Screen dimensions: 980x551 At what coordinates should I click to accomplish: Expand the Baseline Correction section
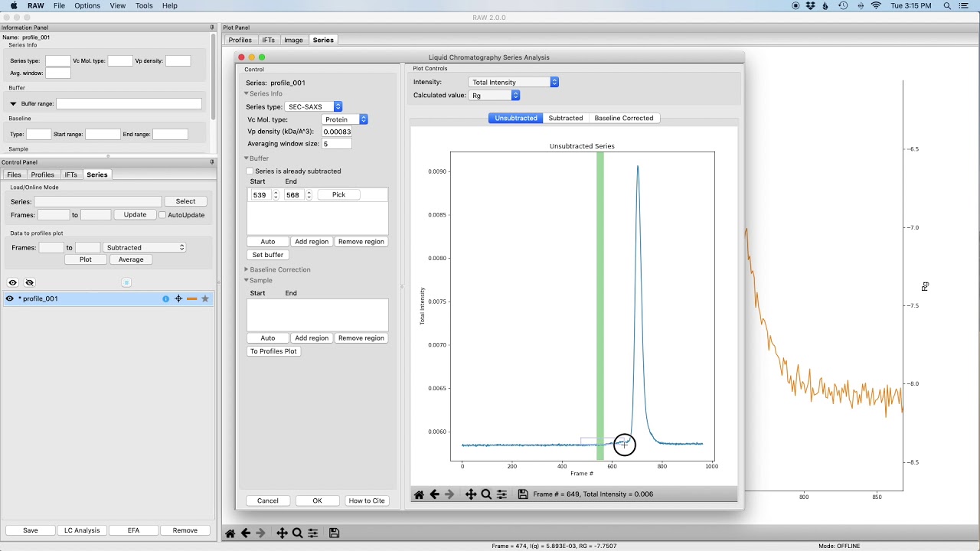pyautogui.click(x=247, y=269)
